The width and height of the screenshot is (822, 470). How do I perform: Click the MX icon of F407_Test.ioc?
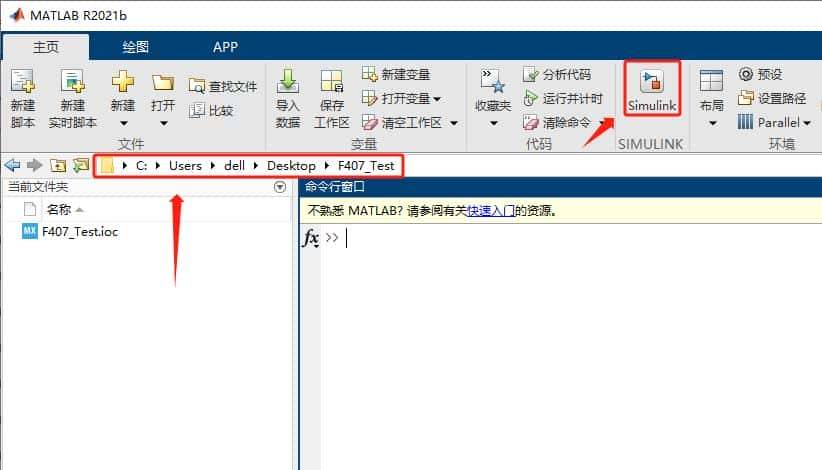pos(30,231)
